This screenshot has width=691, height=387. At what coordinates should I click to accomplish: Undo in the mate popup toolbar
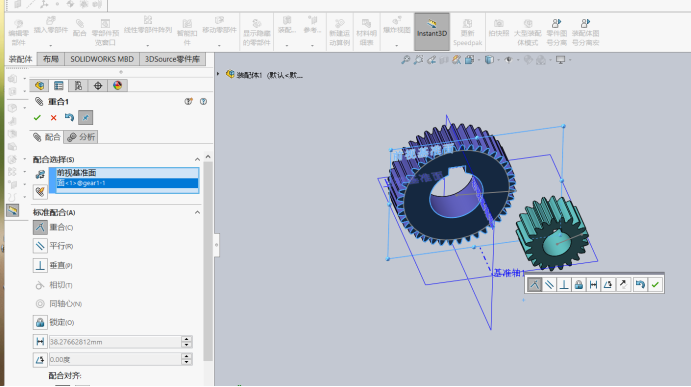coord(640,285)
